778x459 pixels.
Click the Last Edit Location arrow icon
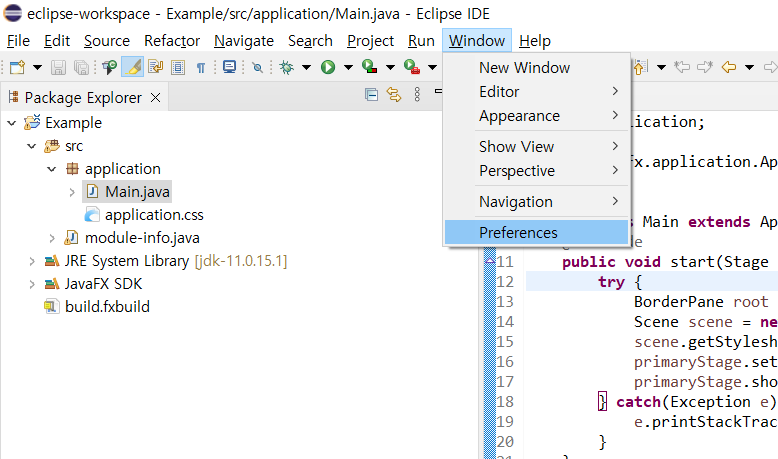point(682,67)
